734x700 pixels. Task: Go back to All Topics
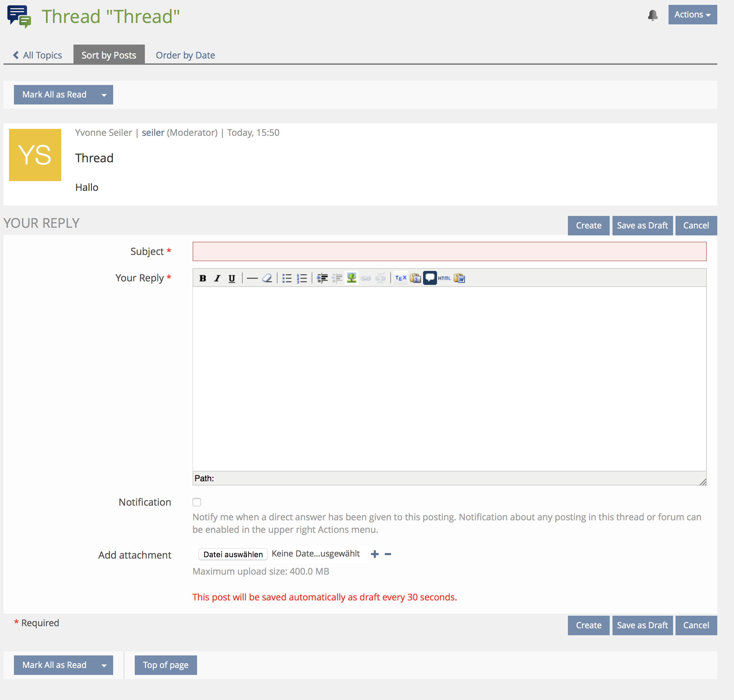38,55
